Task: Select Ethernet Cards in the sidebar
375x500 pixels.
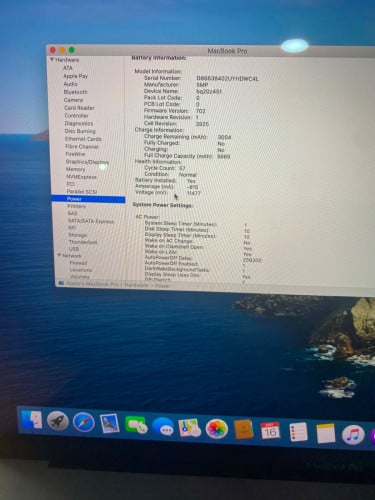Action: coord(83,139)
